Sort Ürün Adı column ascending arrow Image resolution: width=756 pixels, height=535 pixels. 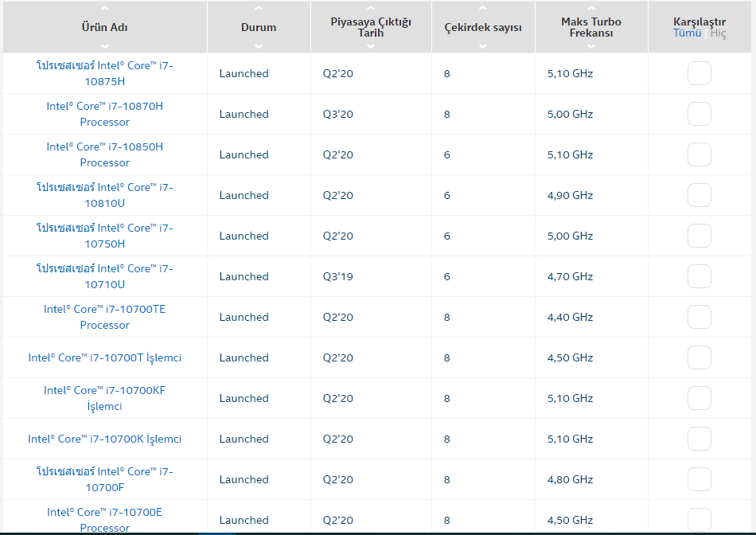(x=104, y=8)
